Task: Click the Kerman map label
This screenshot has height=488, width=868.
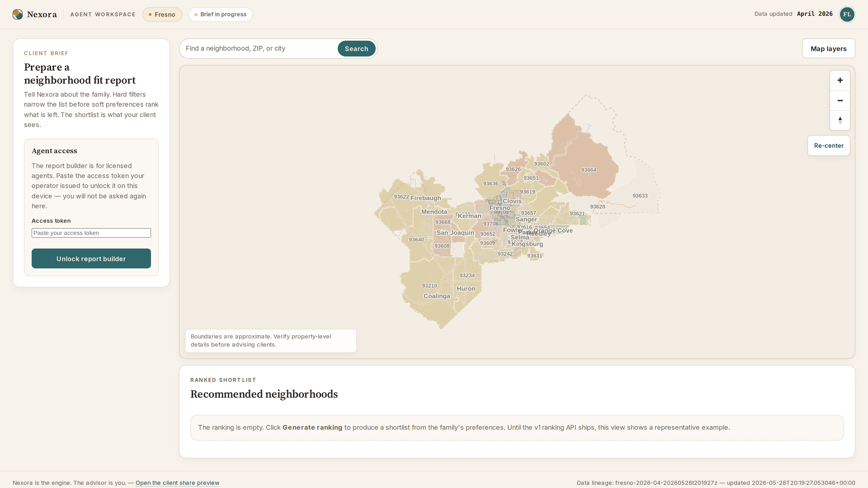Action: click(469, 216)
